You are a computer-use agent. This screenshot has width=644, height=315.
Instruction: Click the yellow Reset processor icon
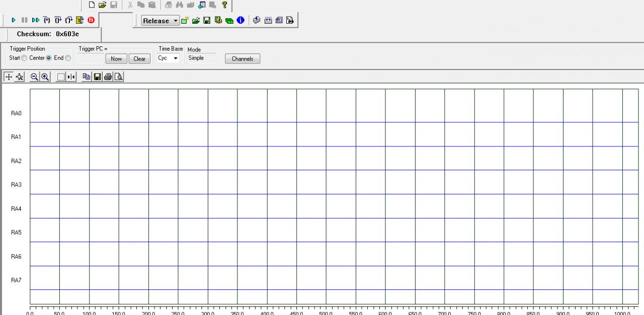[x=80, y=20]
